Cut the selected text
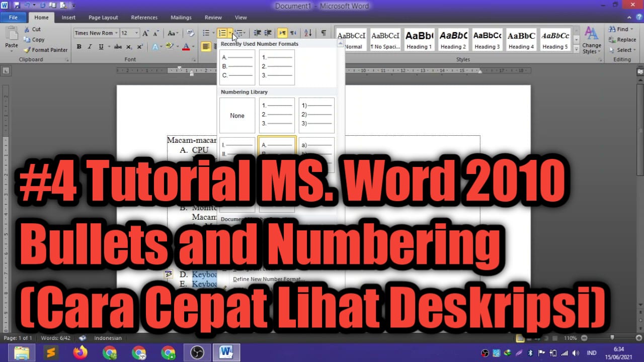Viewport: 644px width, 362px height. (x=32, y=29)
